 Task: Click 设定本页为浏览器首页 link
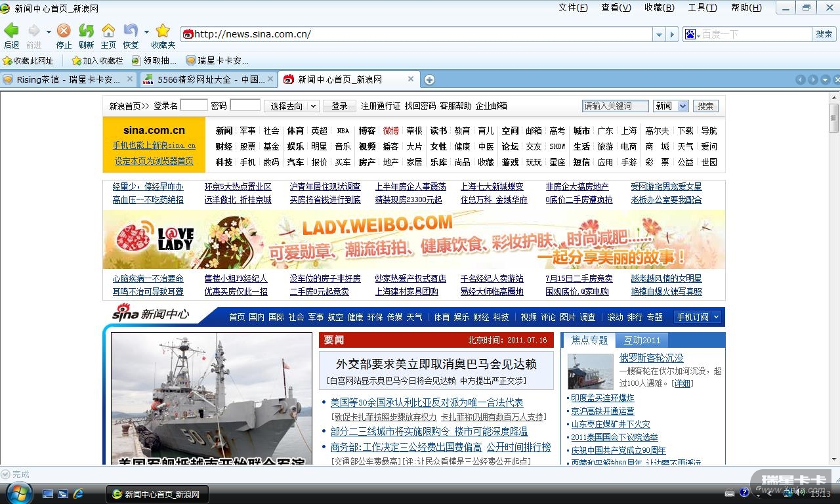coord(154,161)
